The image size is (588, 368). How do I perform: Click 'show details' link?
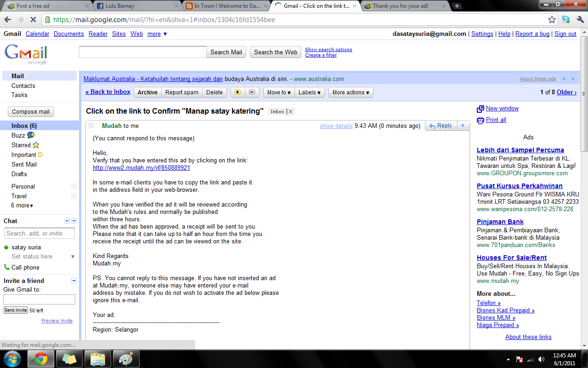[x=336, y=126]
